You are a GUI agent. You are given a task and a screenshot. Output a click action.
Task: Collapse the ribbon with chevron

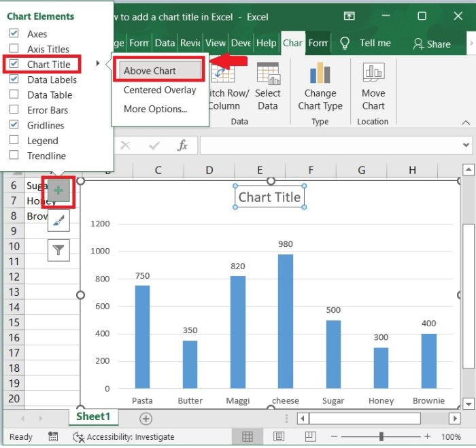point(465,123)
